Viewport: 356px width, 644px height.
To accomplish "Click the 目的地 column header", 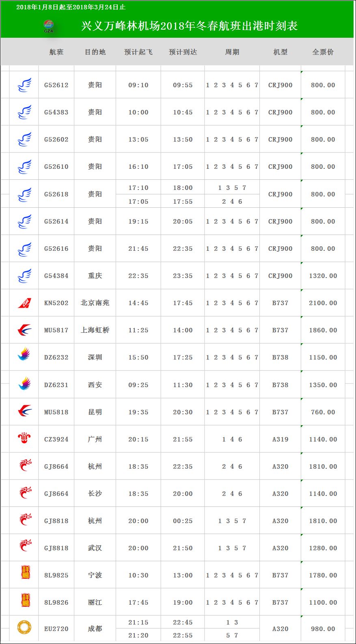I will 95,52.
